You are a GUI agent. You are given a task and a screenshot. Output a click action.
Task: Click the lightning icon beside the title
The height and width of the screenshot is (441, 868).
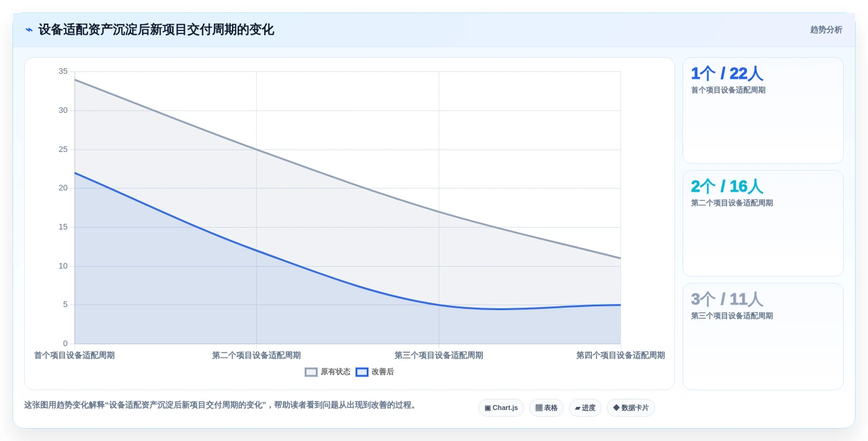tap(29, 30)
